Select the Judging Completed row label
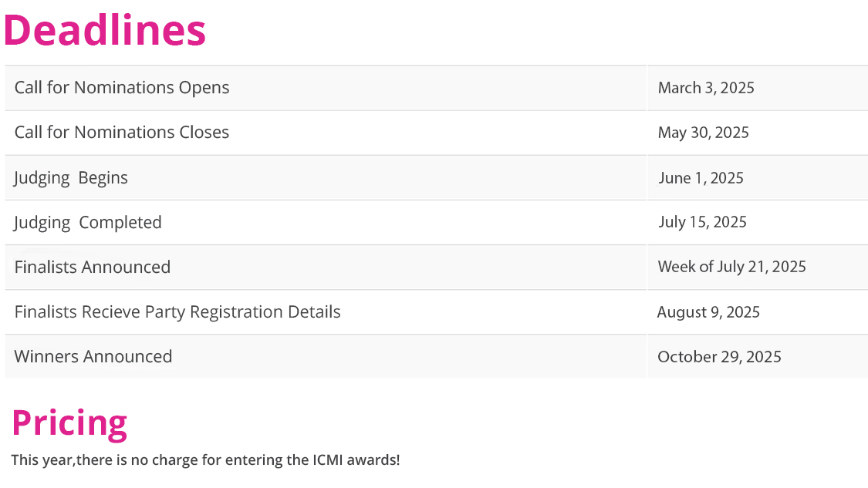 [x=88, y=223]
